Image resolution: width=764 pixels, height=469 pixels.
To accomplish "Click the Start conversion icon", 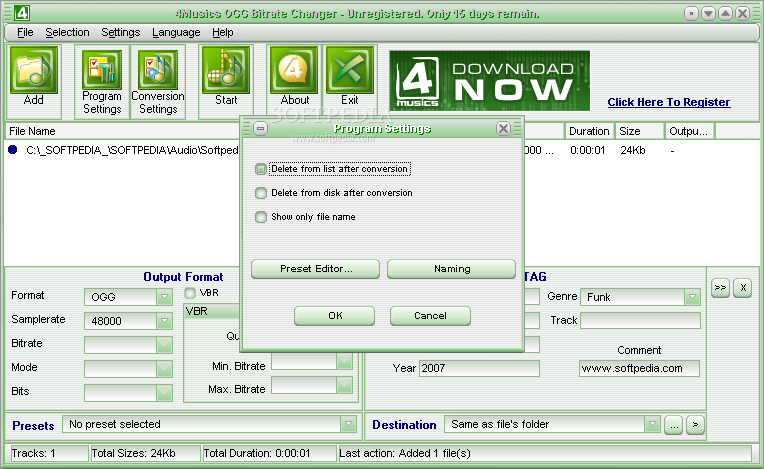I will click(226, 70).
